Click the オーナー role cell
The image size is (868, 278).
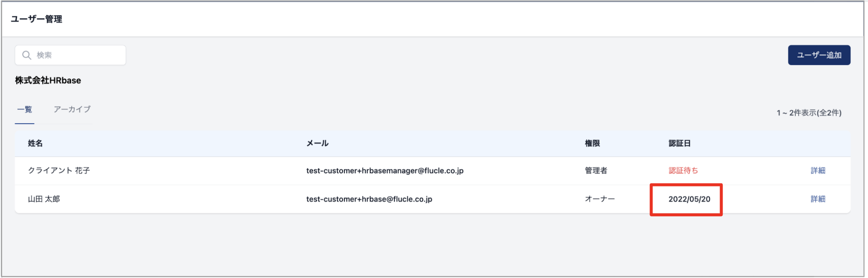[x=600, y=199]
